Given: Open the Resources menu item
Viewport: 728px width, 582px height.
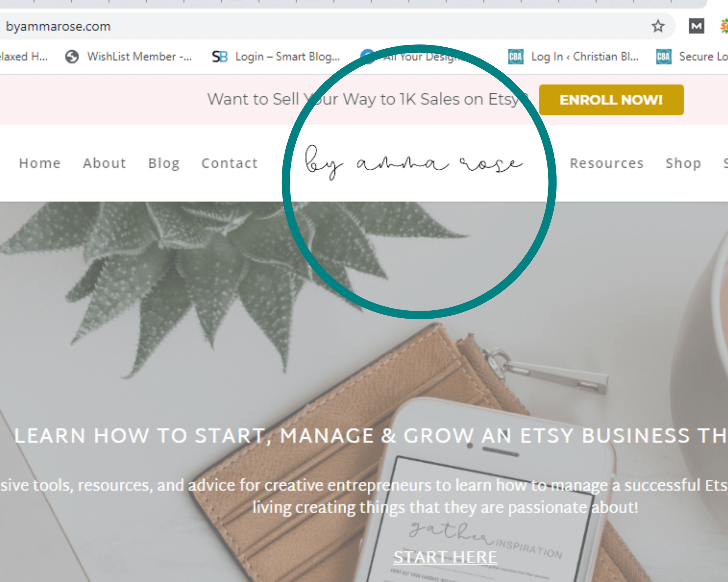Looking at the screenshot, I should [607, 163].
